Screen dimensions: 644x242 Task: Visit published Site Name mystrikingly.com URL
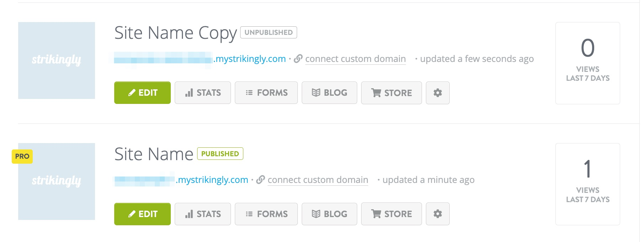[x=181, y=180]
